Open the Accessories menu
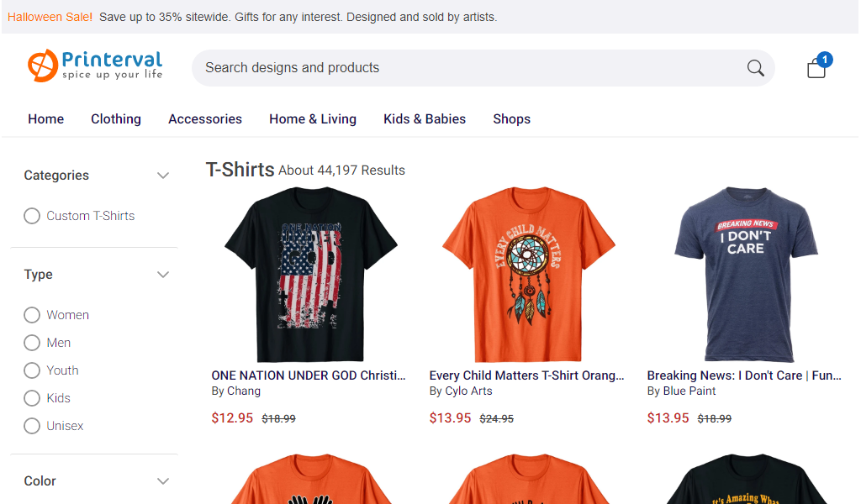Image resolution: width=861 pixels, height=504 pixels. click(x=205, y=119)
